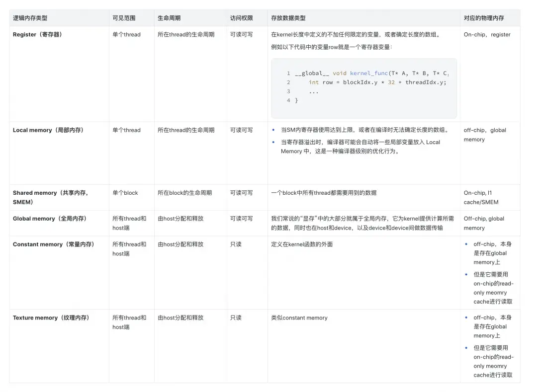Click the bullet starting 当寄存器溢出时
Image resolution: width=537 pixels, height=392 pixels.
point(360,147)
